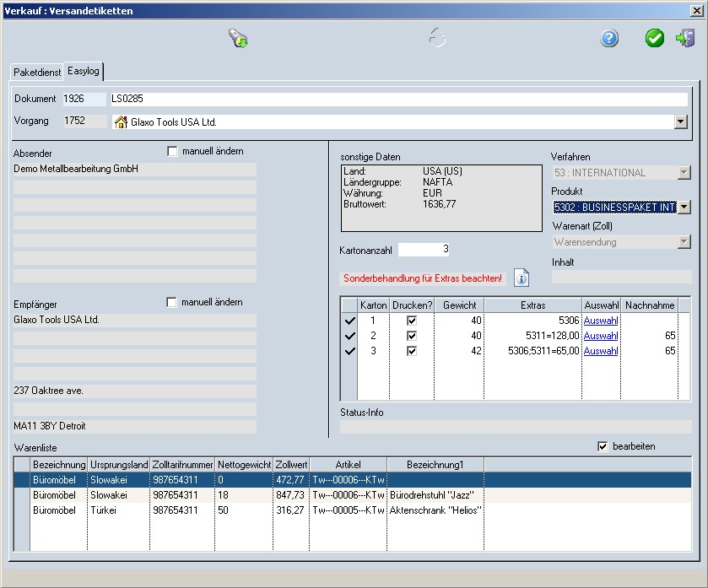Click Auswahl link for Karton 3
Viewport: 708px width, 588px height.
[601, 351]
